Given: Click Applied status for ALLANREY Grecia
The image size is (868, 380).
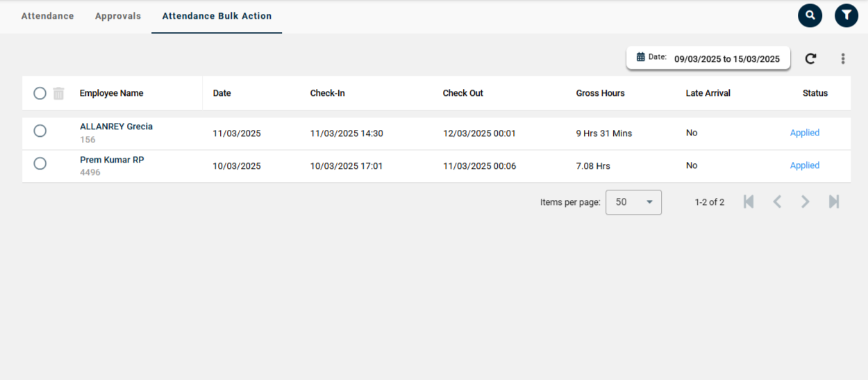Looking at the screenshot, I should tap(804, 133).
